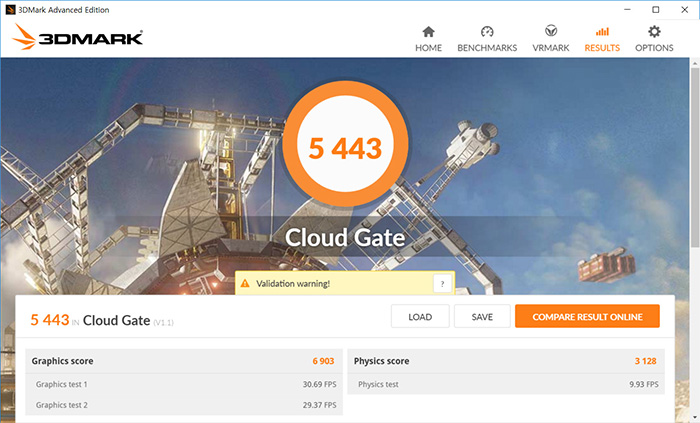Click the 3DMark title bar app icon
The image size is (700, 423).
(x=10, y=10)
